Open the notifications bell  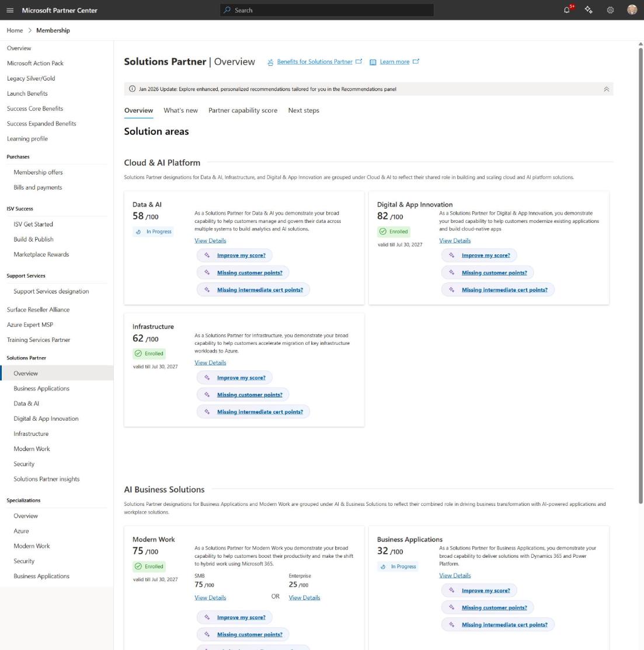tap(567, 10)
